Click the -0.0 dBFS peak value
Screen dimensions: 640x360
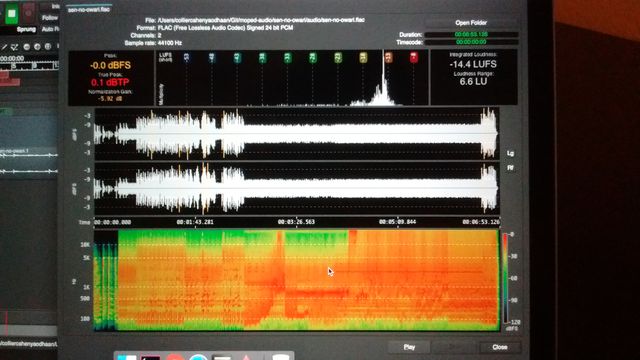[110, 65]
